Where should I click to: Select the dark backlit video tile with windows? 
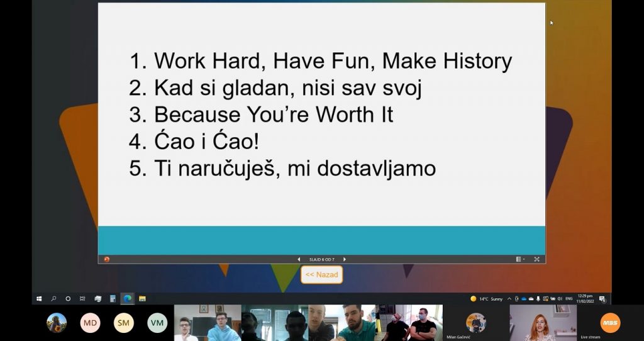point(275,323)
